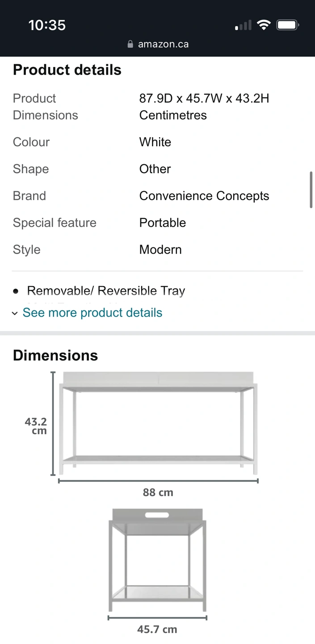Tap the battery indicator icon
Image resolution: width=315 pixels, height=644 pixels.
point(287,25)
